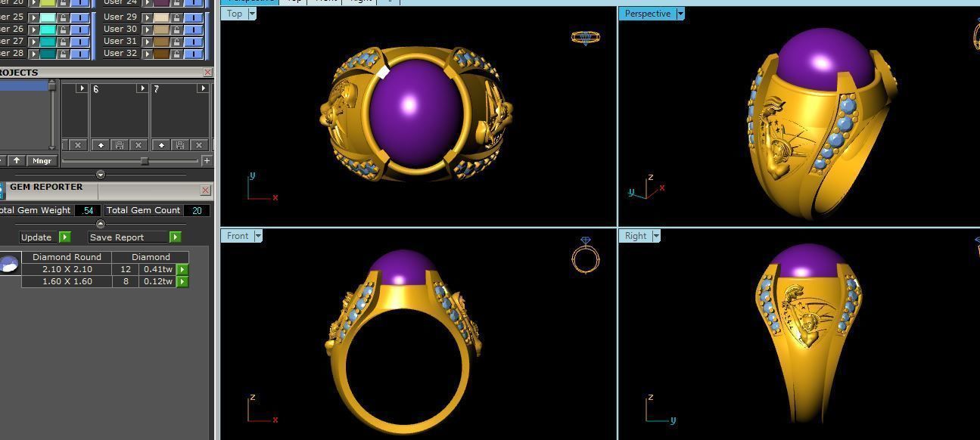Toggle the blue visibility switch for User 32
The width and height of the screenshot is (980, 440).
(x=194, y=54)
